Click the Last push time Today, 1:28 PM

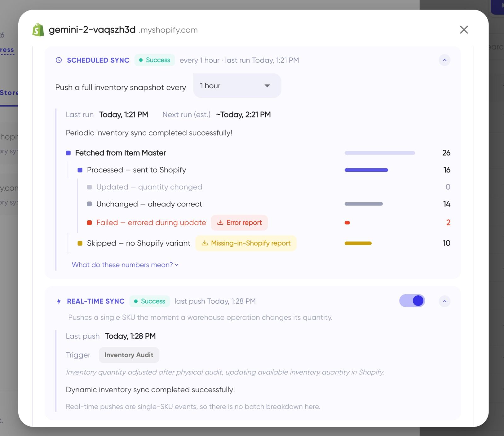click(130, 336)
